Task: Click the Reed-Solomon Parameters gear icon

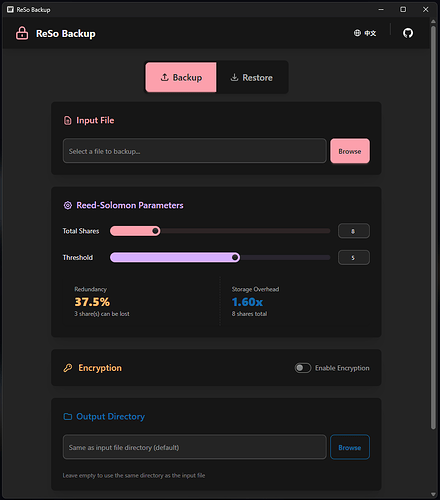Action: pos(68,205)
